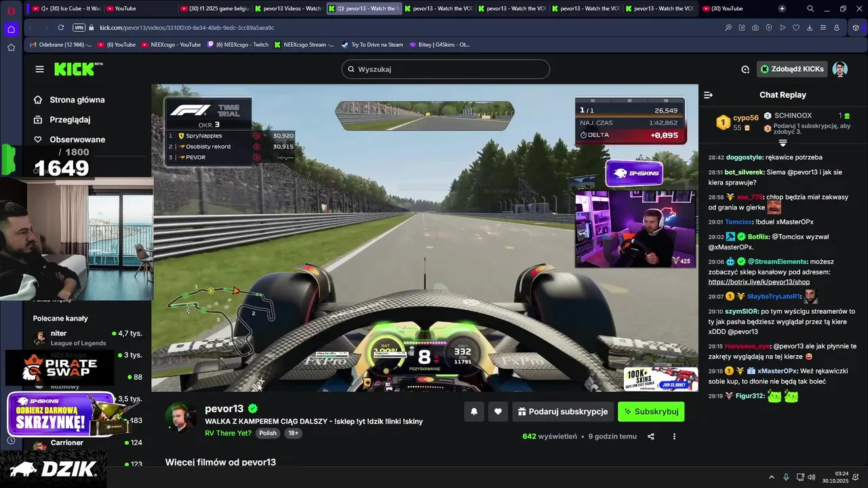Click the Zdobądź KICKs button
This screenshot has width=868, height=488.
pos(792,69)
